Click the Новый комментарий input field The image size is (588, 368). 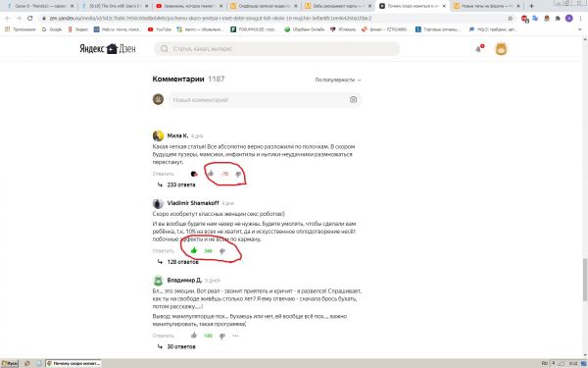pyautogui.click(x=259, y=100)
